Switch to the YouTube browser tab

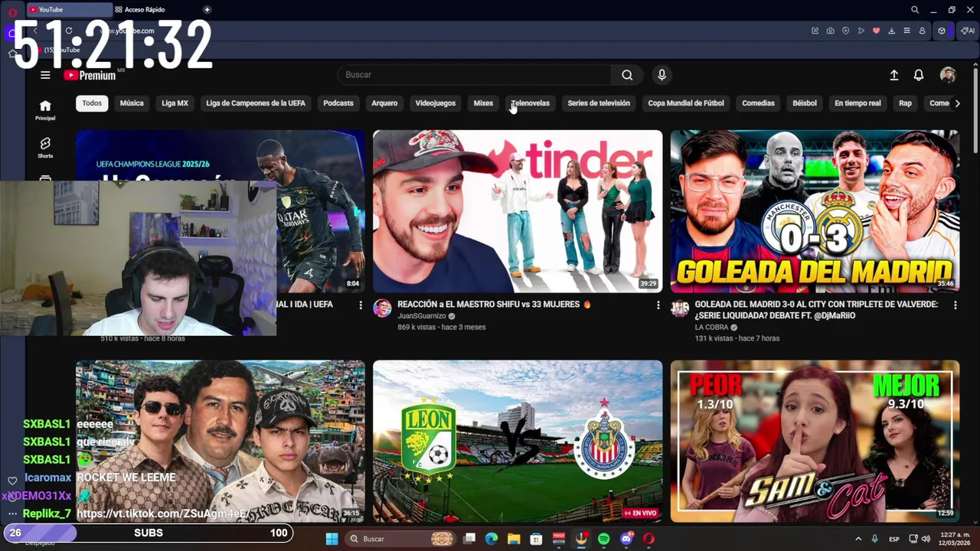click(69, 10)
